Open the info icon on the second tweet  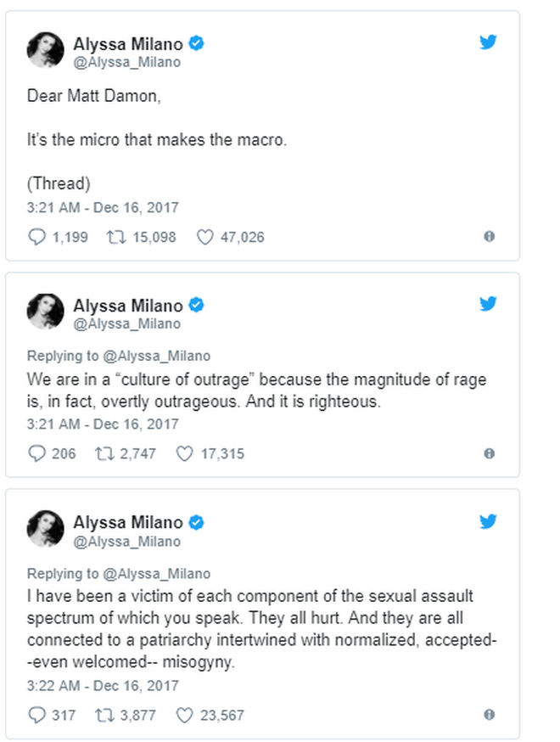pyautogui.click(x=489, y=453)
